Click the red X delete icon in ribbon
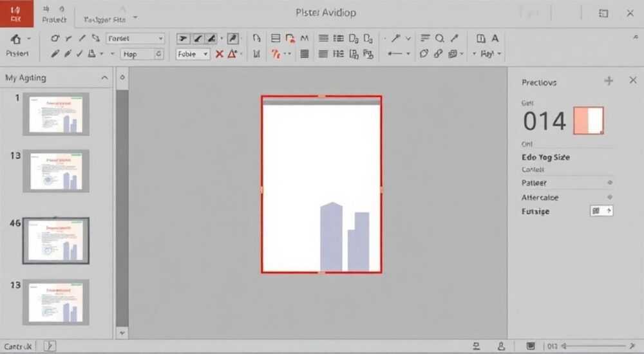This screenshot has width=644, height=354. pos(220,54)
